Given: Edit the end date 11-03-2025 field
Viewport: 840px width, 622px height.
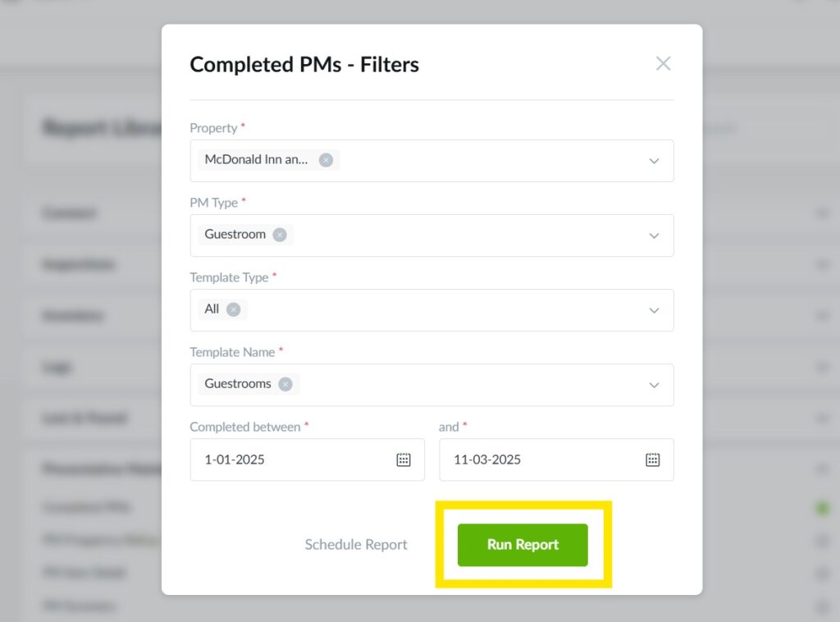Looking at the screenshot, I should click(x=533, y=460).
